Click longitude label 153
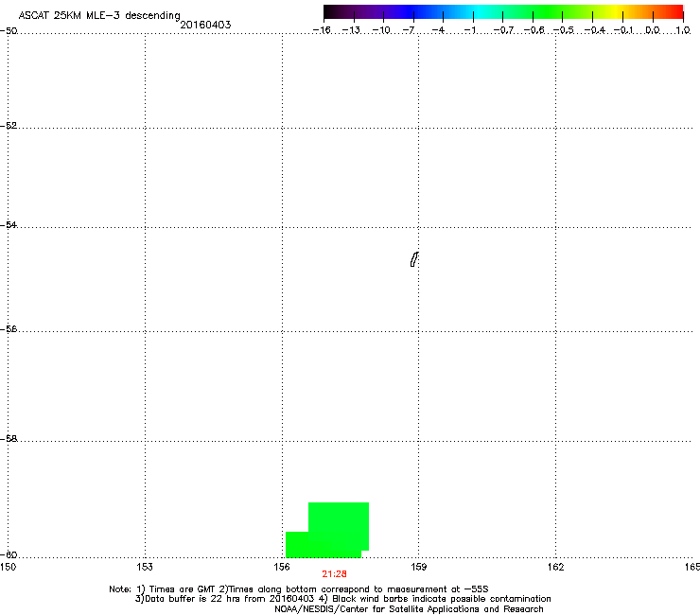The image size is (700, 615). point(145,567)
